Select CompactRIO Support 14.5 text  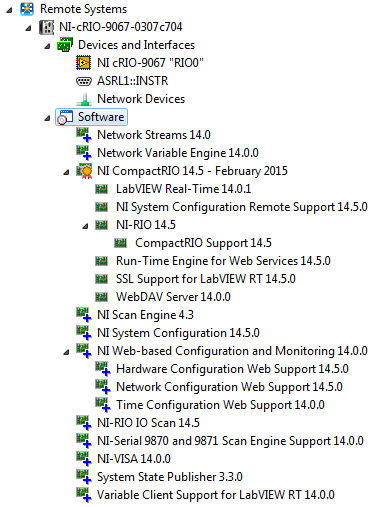203,243
